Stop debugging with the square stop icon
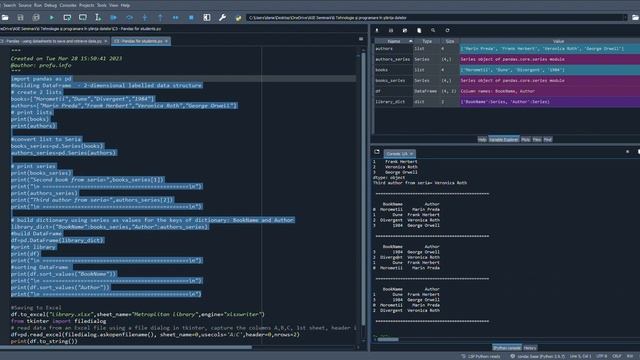 tap(191, 18)
